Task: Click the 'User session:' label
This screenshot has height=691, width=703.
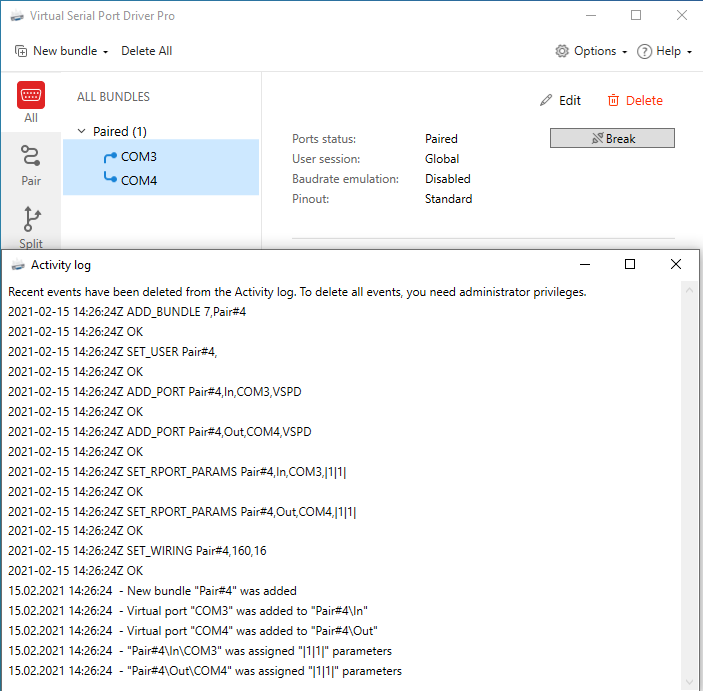Action: pyautogui.click(x=326, y=159)
